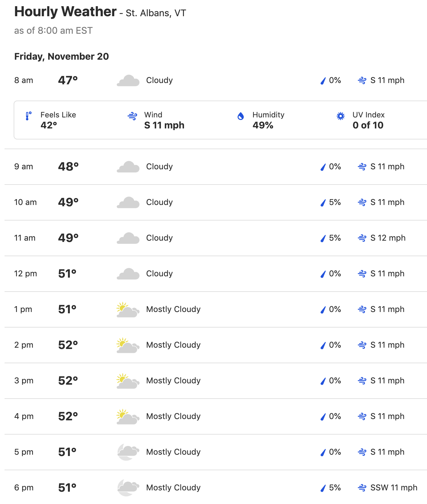Click the 49° temperature at 11 am
Screen dimensions: 427x504
point(68,238)
